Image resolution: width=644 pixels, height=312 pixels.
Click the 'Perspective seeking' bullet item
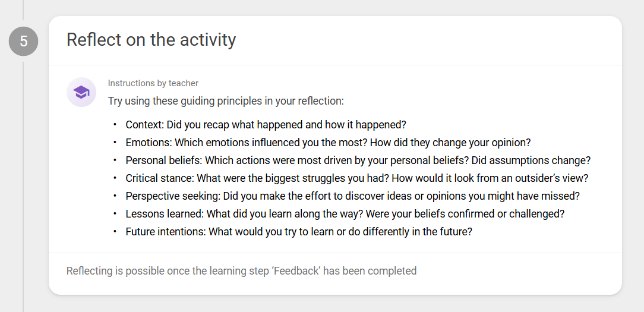(353, 196)
